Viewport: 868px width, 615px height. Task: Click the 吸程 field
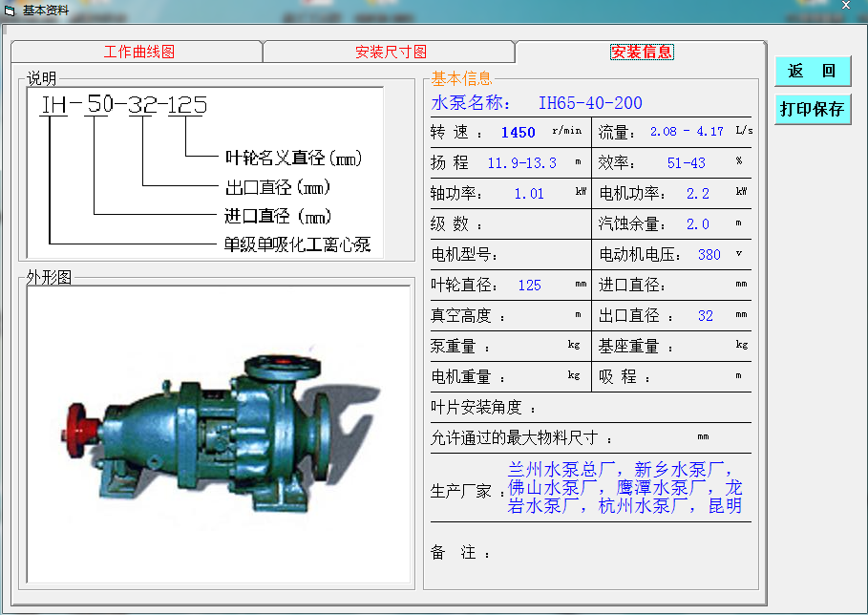point(672,376)
